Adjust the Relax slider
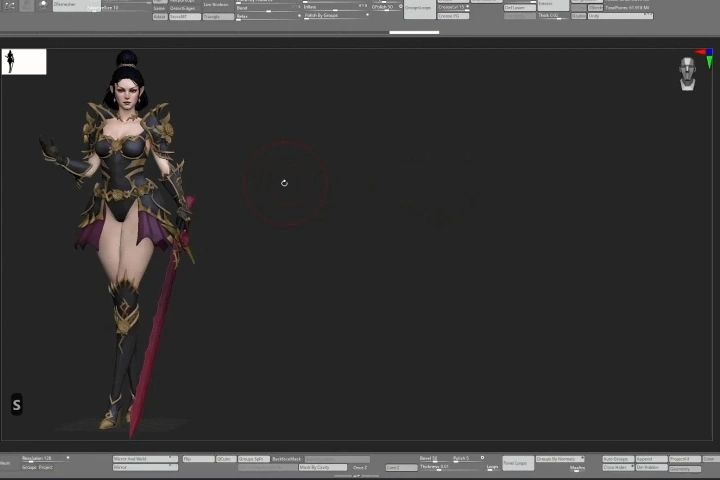720x480 pixels. pyautogui.click(x=268, y=16)
